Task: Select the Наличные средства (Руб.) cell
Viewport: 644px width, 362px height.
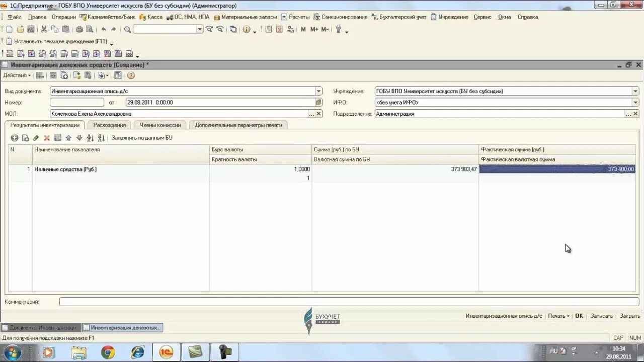Action: tap(121, 169)
